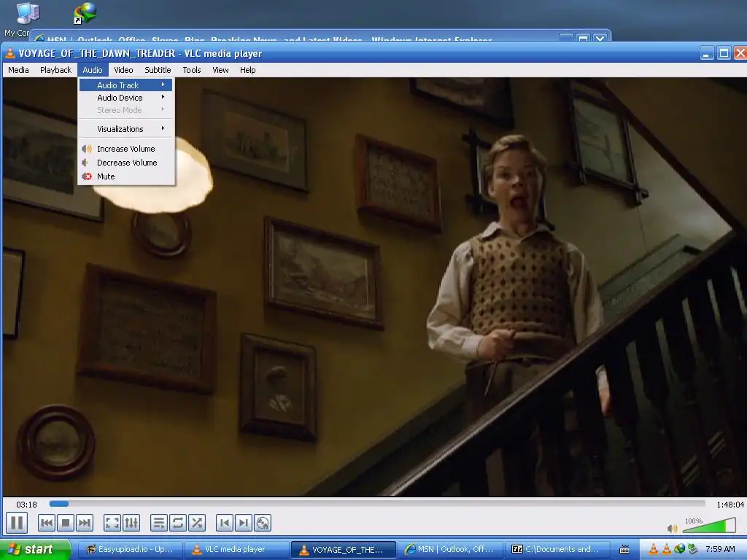
Task: Open the DVD disc menu button
Action: 263,523
